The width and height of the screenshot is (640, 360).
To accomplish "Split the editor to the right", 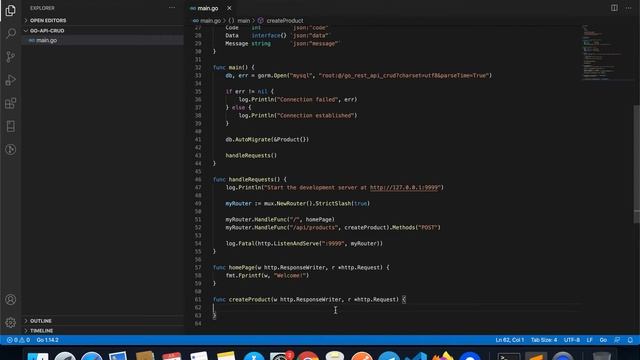I will [614, 8].
